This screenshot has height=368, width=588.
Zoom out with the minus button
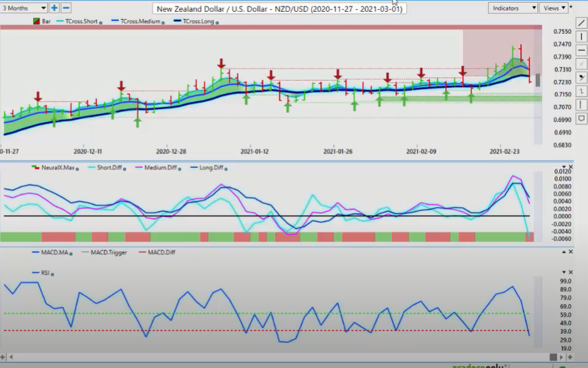click(66, 8)
